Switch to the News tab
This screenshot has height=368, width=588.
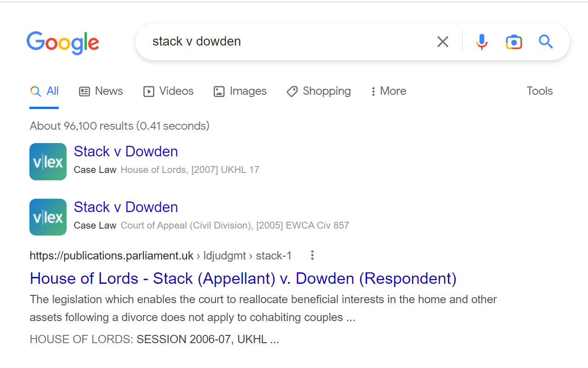point(101,91)
